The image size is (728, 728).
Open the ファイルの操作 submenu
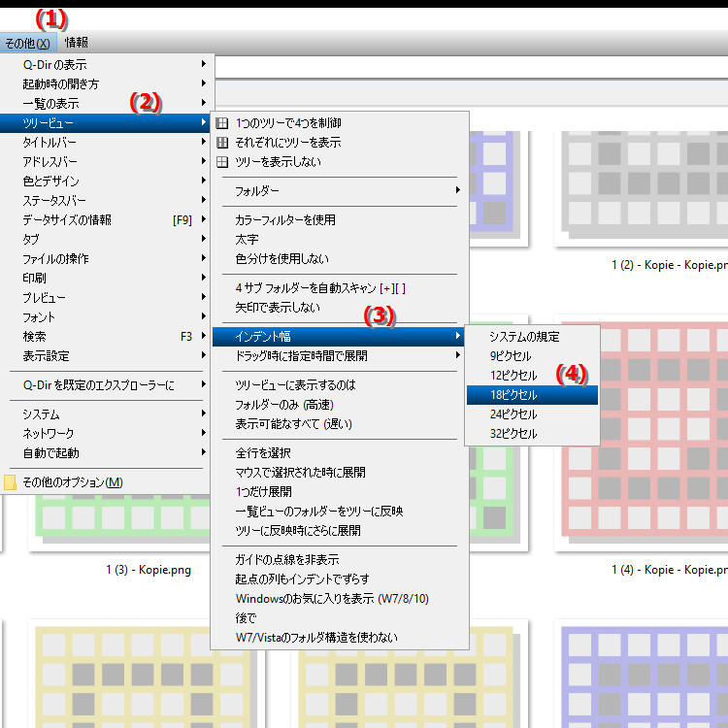pyautogui.click(x=106, y=258)
